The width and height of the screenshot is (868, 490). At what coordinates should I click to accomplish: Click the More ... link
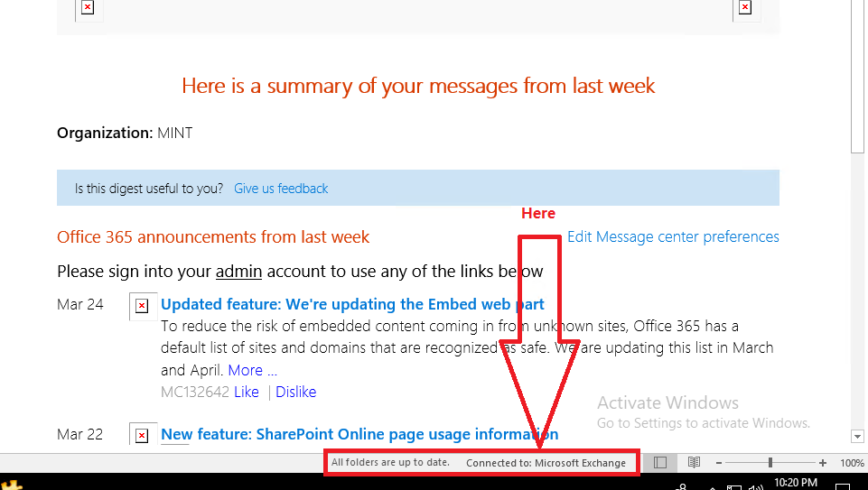point(252,370)
